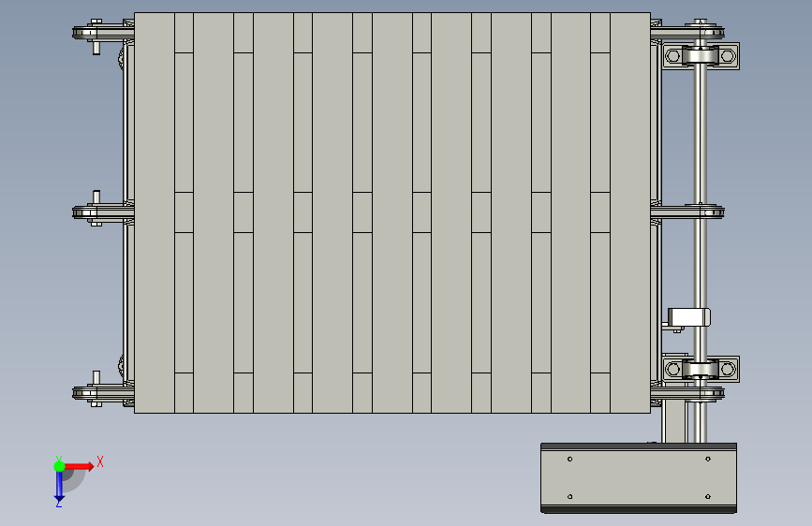Click the blue Z label of the triad

(58, 503)
